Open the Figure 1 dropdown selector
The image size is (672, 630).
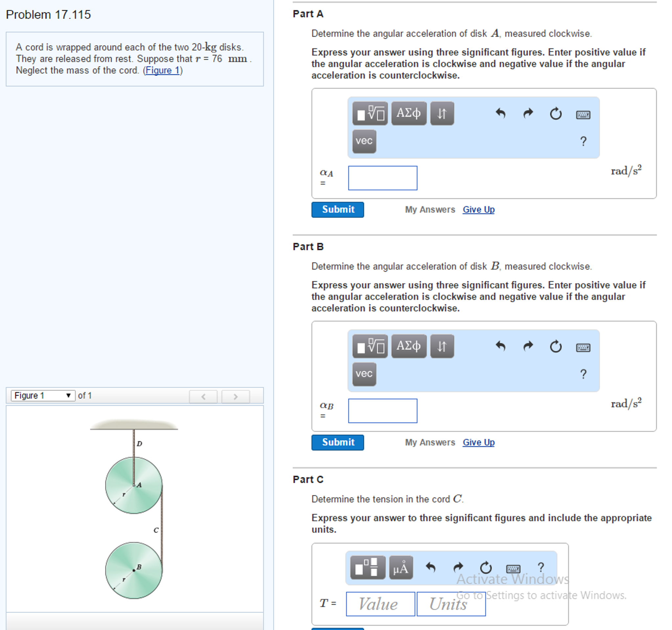click(x=43, y=396)
